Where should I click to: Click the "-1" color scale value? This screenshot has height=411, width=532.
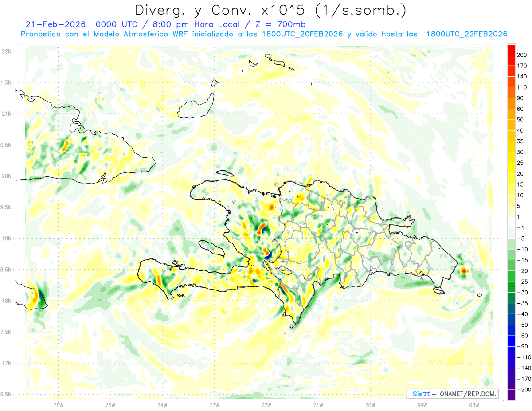[x=521, y=228]
